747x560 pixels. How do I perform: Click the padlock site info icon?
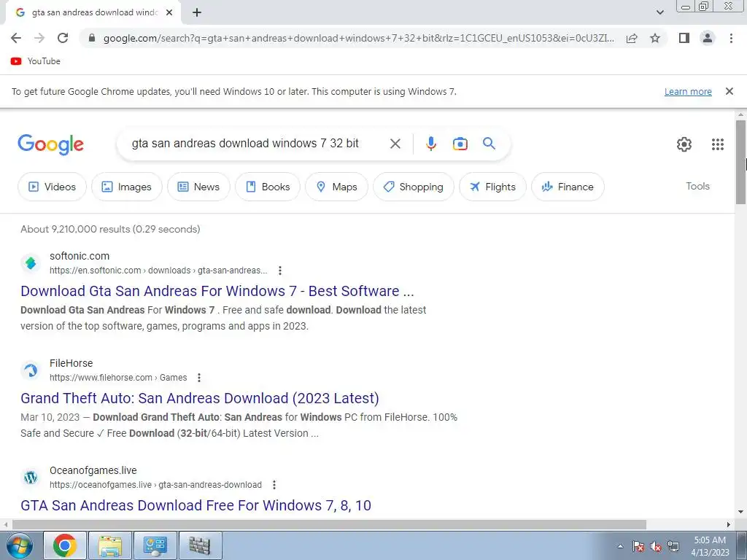(92, 38)
